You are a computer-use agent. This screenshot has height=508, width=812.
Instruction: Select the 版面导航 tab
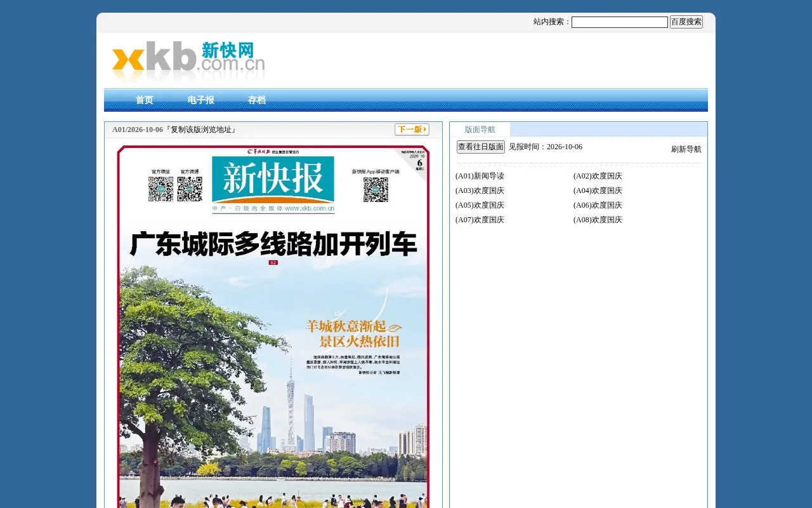pyautogui.click(x=480, y=130)
